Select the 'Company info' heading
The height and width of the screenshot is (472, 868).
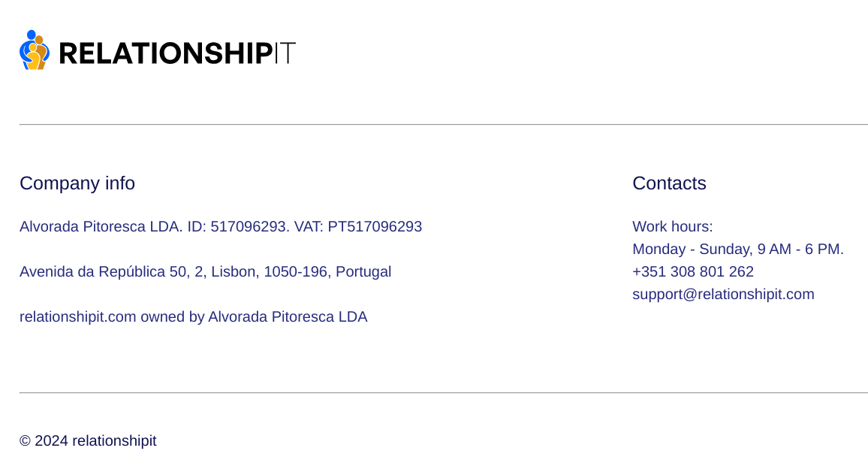[x=77, y=183]
